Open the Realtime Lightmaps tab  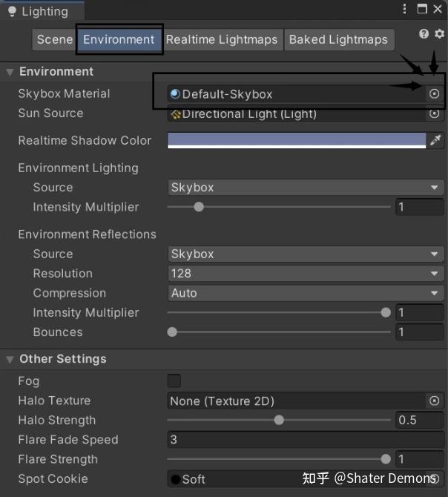click(x=222, y=39)
